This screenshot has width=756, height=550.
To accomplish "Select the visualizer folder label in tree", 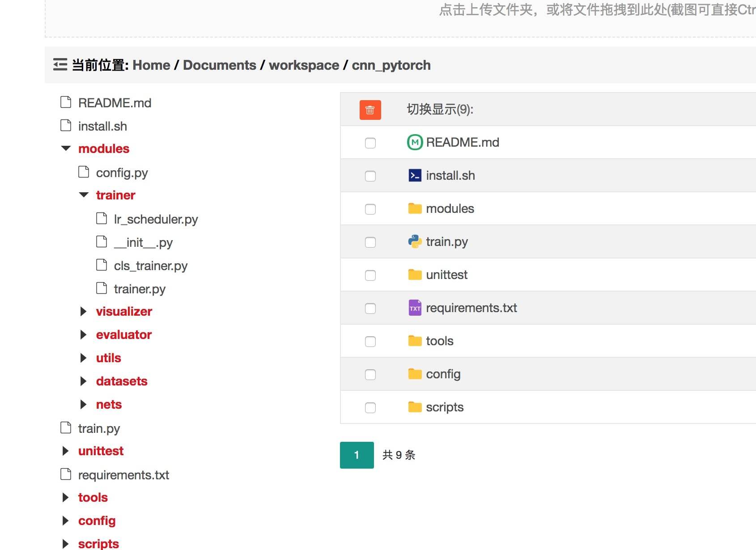I will click(124, 311).
